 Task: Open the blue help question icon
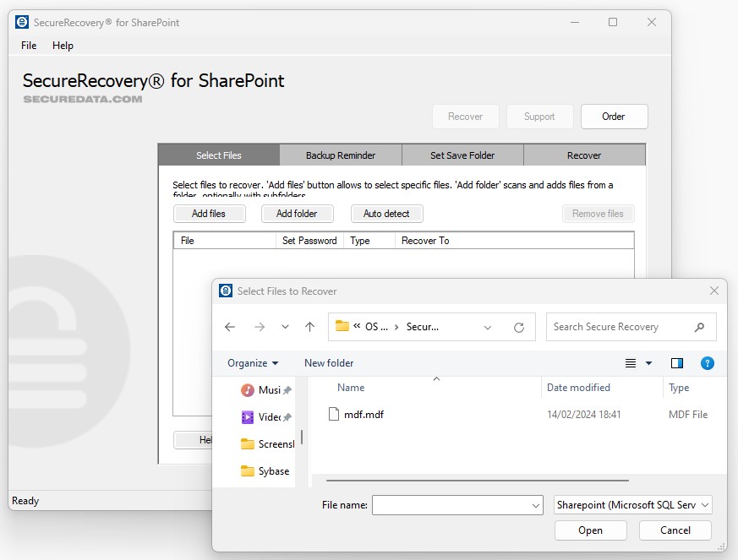tap(708, 363)
